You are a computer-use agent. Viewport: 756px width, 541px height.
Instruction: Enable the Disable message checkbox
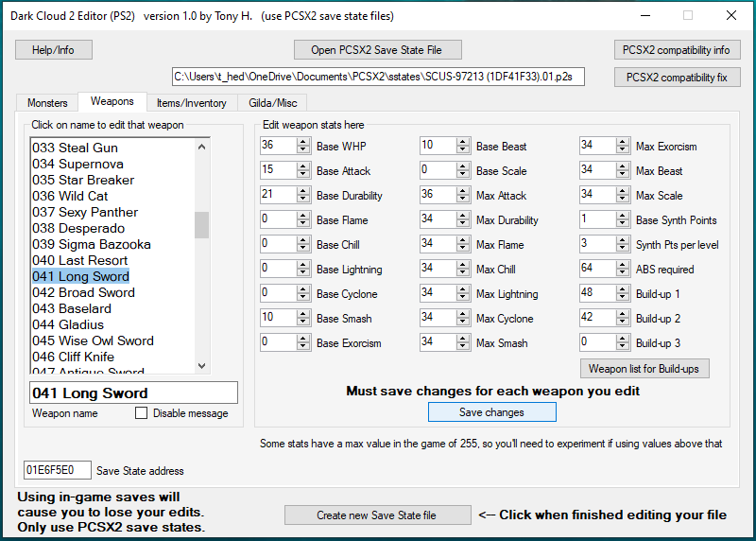[x=141, y=413]
